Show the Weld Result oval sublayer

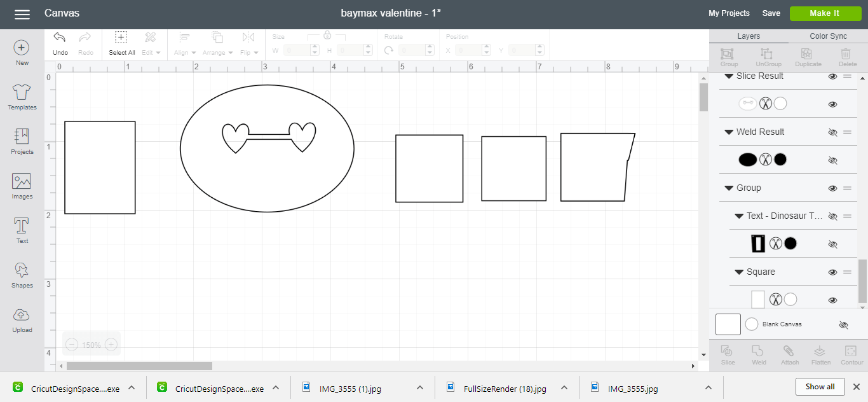click(x=832, y=160)
